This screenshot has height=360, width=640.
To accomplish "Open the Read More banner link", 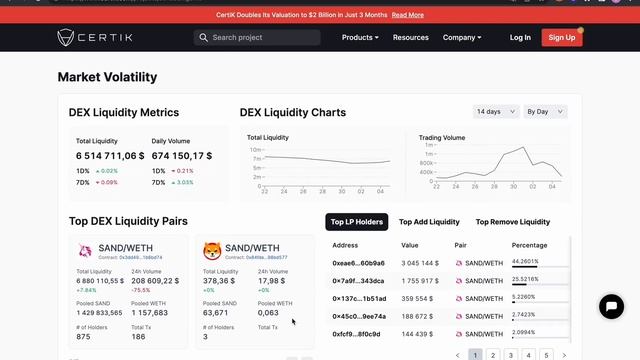I will click(x=407, y=15).
